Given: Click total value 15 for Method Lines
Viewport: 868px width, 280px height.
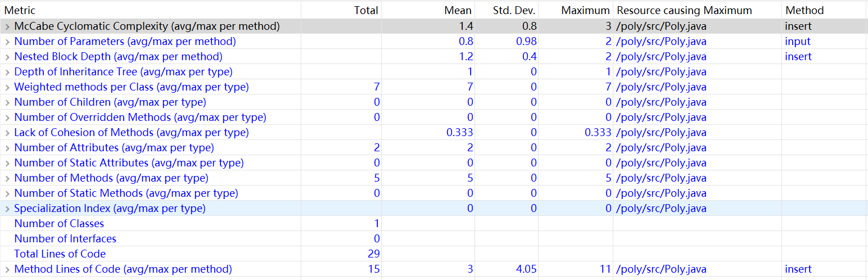Looking at the screenshot, I should click(x=374, y=269).
